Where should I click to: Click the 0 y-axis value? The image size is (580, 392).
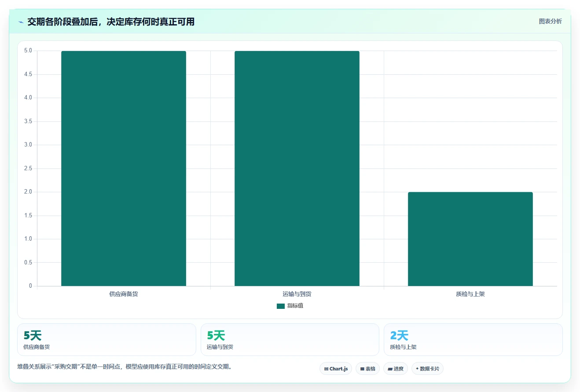pos(30,286)
